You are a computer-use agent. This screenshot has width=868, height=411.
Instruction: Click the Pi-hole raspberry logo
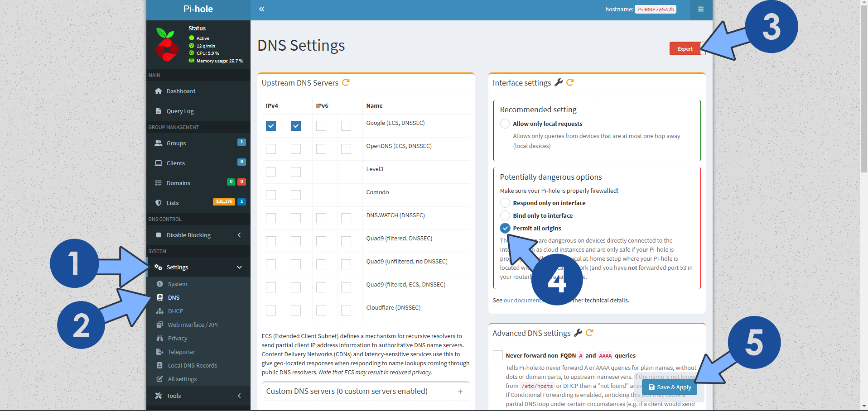point(167,44)
